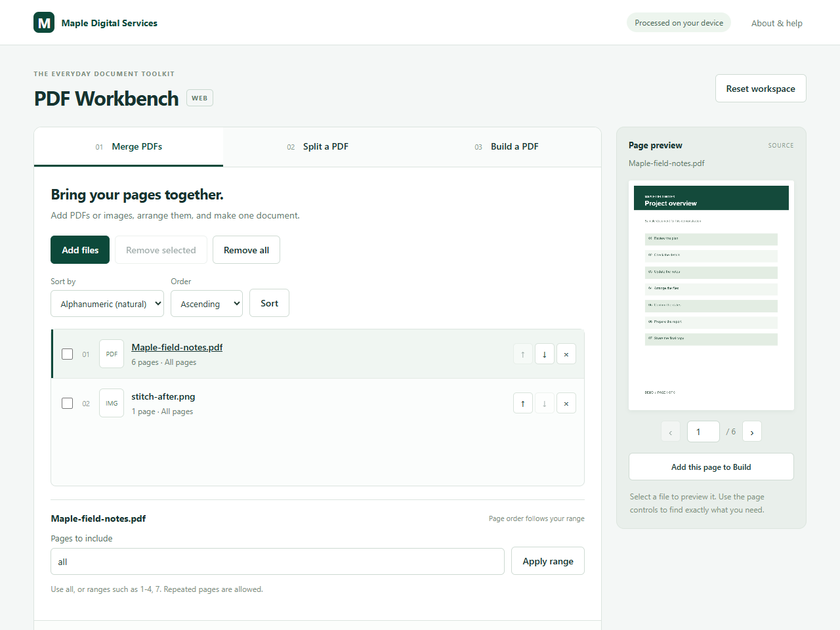Click the Apply range button
The width and height of the screenshot is (840, 630).
548,561
